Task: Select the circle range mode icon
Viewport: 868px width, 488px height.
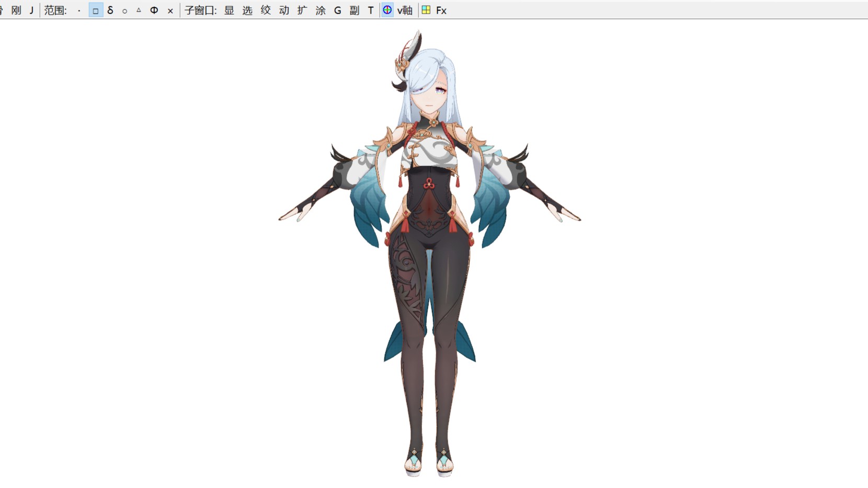Action: click(124, 10)
